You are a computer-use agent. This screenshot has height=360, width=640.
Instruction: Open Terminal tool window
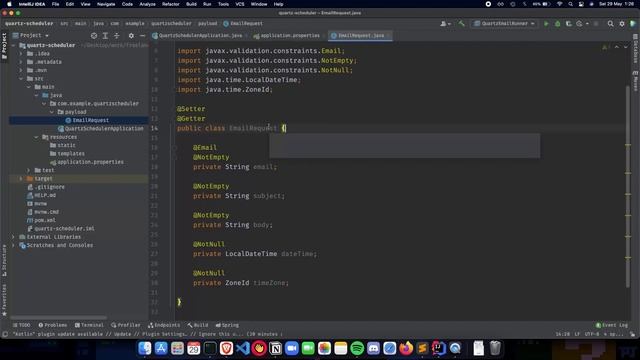[x=89, y=325]
